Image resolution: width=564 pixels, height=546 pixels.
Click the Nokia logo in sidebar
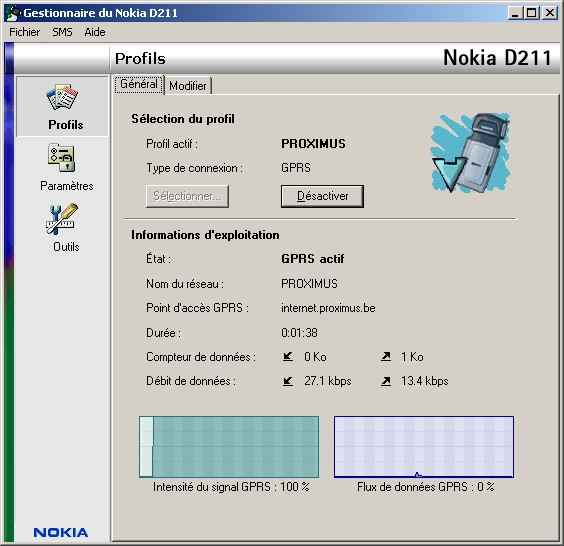(x=60, y=532)
